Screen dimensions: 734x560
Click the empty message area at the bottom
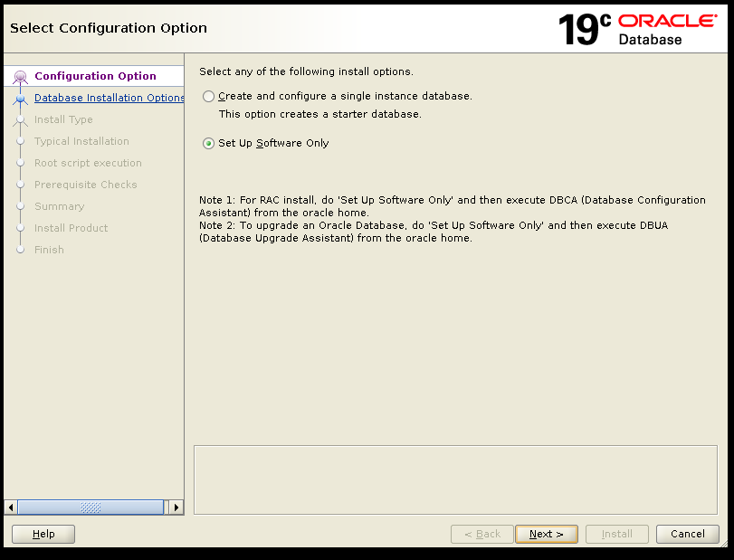tap(455, 480)
